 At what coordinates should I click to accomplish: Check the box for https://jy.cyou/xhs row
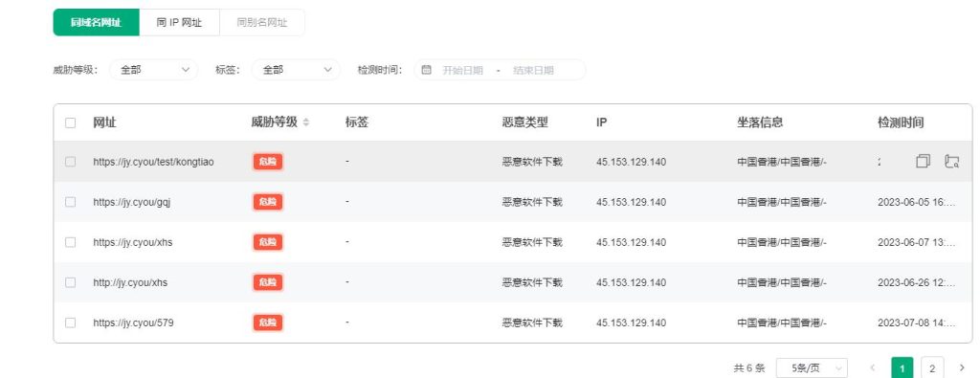tap(70, 242)
